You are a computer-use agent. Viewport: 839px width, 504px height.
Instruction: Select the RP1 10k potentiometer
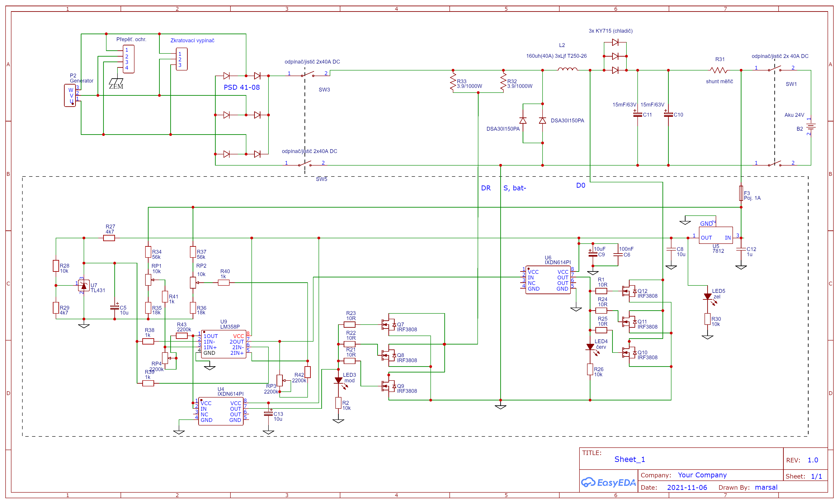click(x=148, y=280)
